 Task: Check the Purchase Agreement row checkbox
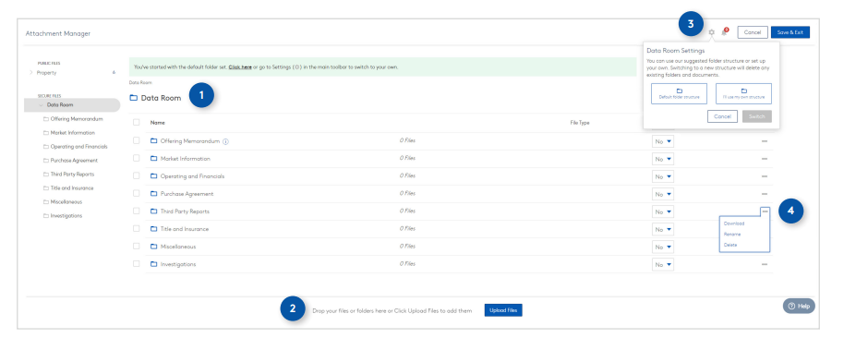tap(136, 193)
